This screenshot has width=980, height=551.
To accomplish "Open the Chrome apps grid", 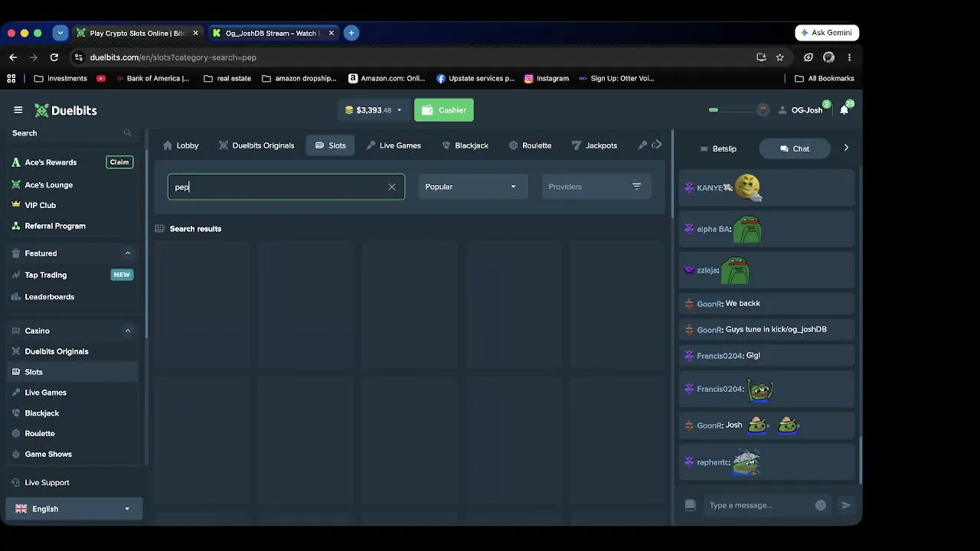I will point(11,78).
